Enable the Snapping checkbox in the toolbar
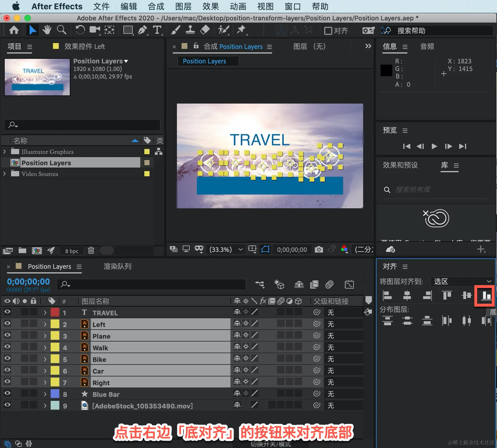Image resolution: width=497 pixels, height=448 pixels. [328, 31]
